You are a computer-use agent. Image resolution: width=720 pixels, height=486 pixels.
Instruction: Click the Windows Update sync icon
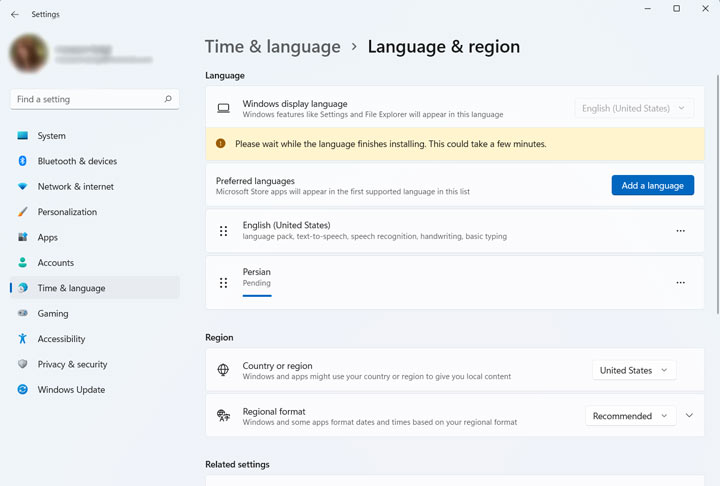coord(22,390)
